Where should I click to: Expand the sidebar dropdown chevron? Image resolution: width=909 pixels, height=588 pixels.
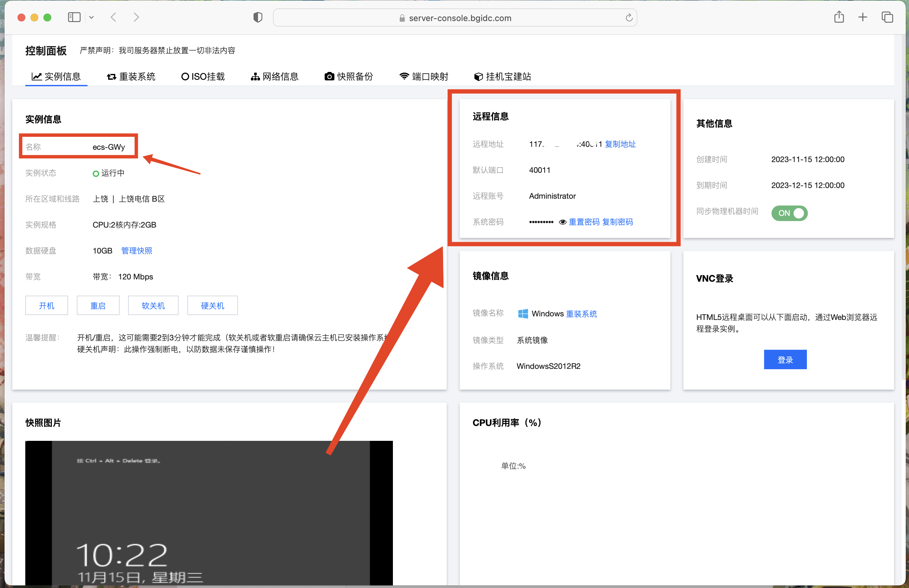(x=91, y=18)
